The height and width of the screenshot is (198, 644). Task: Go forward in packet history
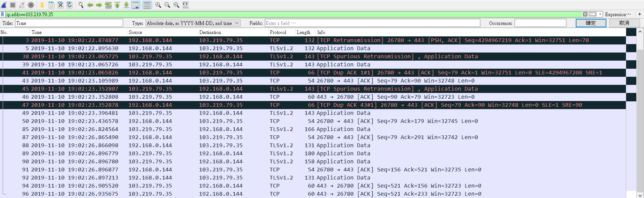(99, 5)
